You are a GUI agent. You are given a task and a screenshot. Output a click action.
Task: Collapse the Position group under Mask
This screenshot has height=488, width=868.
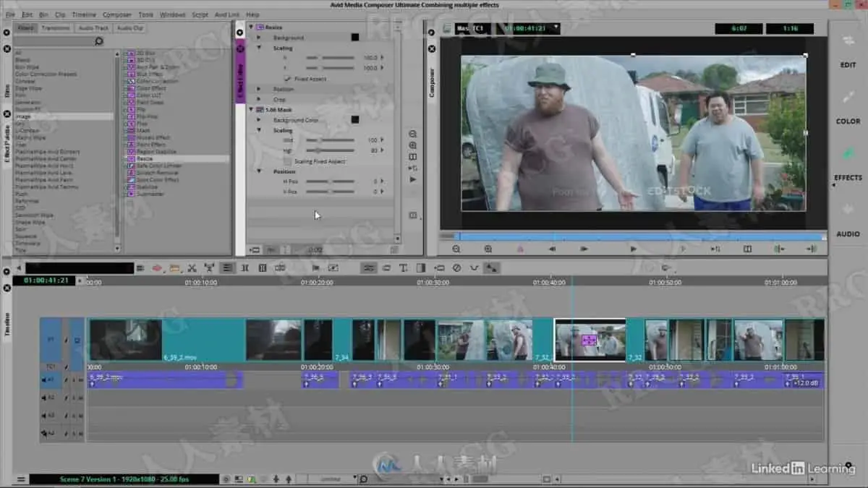(259, 171)
